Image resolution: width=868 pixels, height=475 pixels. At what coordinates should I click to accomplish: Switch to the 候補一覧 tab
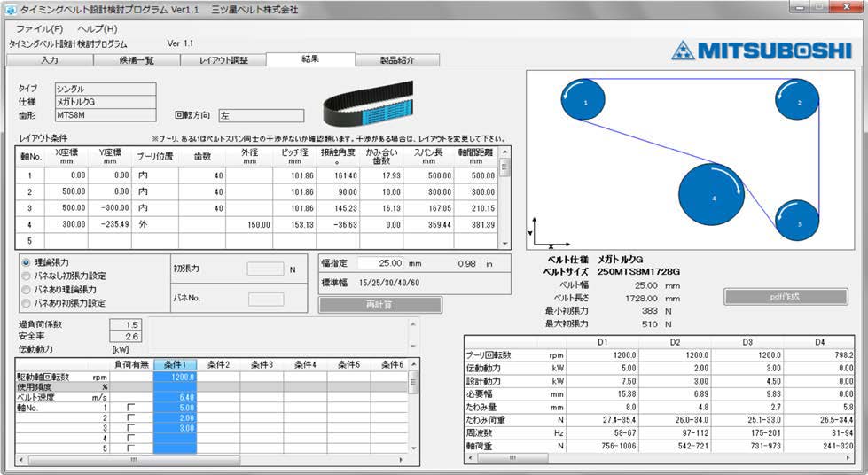click(137, 59)
